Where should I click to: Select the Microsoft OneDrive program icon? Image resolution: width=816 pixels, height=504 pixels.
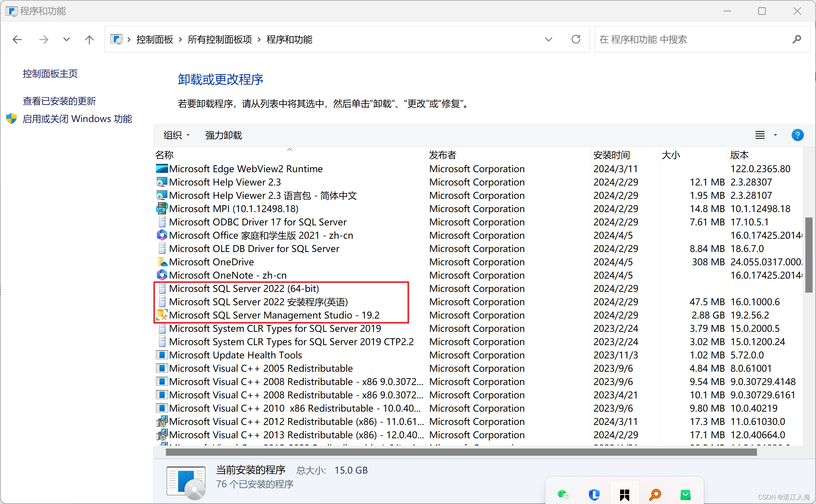(162, 262)
